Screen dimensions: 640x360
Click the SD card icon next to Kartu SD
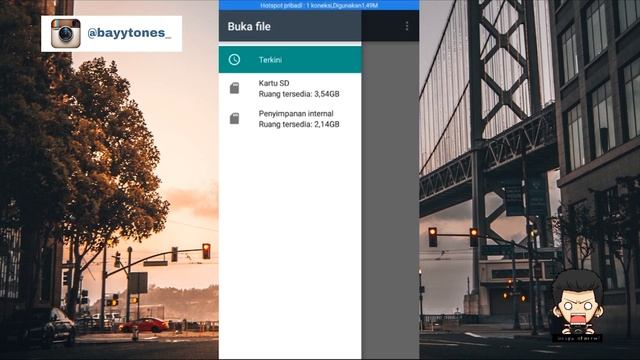click(x=234, y=88)
